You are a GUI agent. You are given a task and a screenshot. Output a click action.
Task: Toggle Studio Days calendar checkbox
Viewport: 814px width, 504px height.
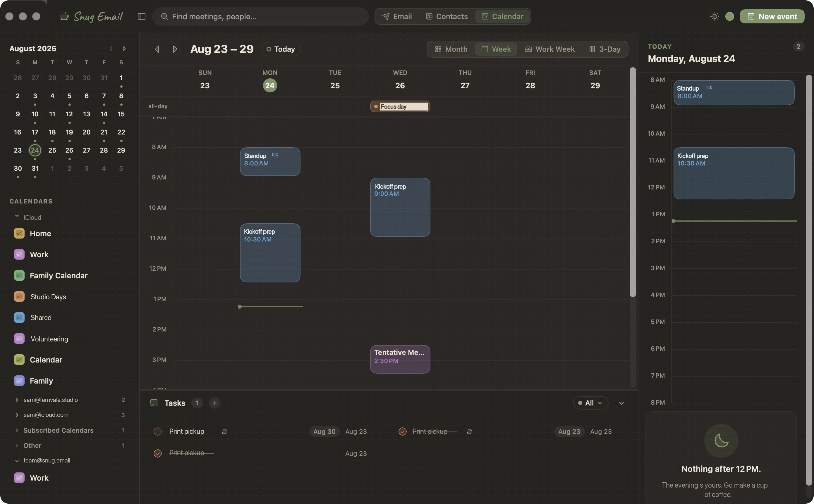click(19, 296)
